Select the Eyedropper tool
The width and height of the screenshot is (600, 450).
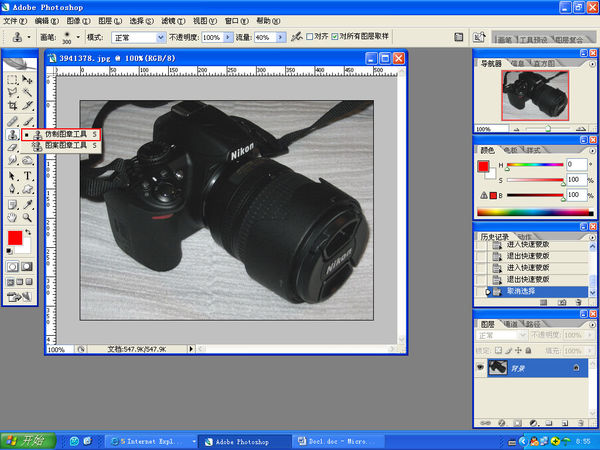tap(27, 205)
